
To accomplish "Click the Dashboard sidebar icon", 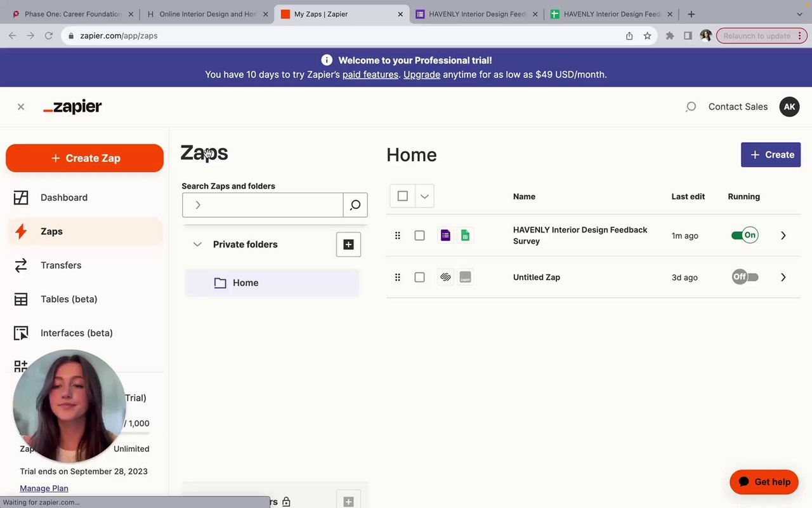I will [x=21, y=197].
